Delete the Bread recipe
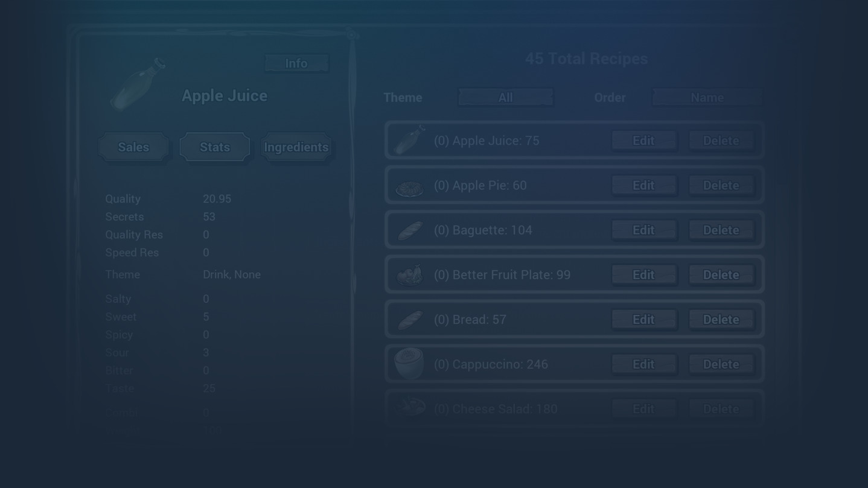The height and width of the screenshot is (488, 868). coord(721,320)
